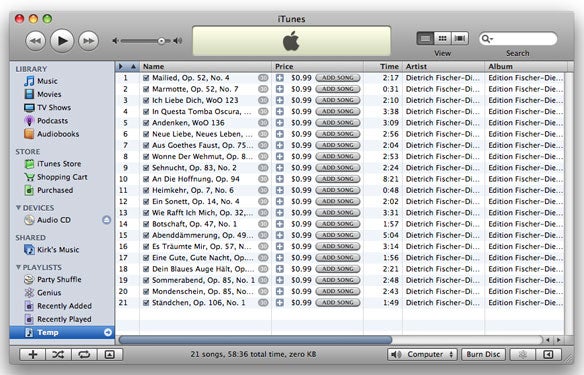Click ADD SONG for Mailied

click(x=337, y=78)
